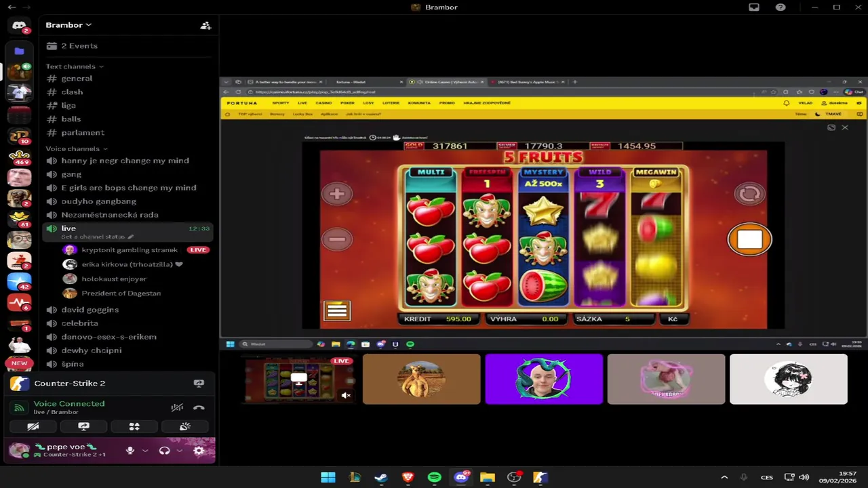Click the pepe voe user profile area

[64, 450]
